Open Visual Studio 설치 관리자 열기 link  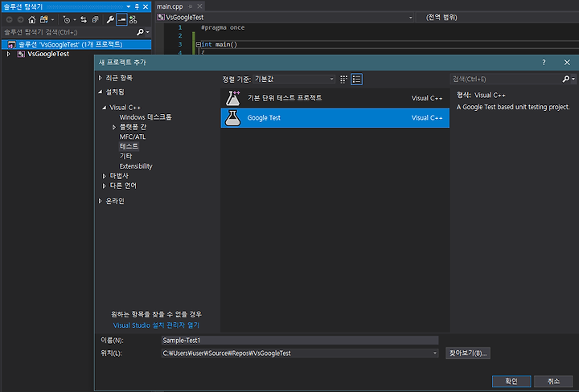(x=156, y=325)
